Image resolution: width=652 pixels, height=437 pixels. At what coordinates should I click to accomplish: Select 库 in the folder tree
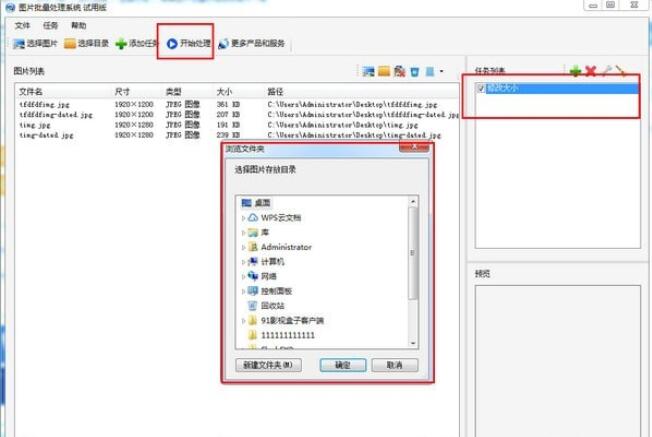[x=264, y=232]
